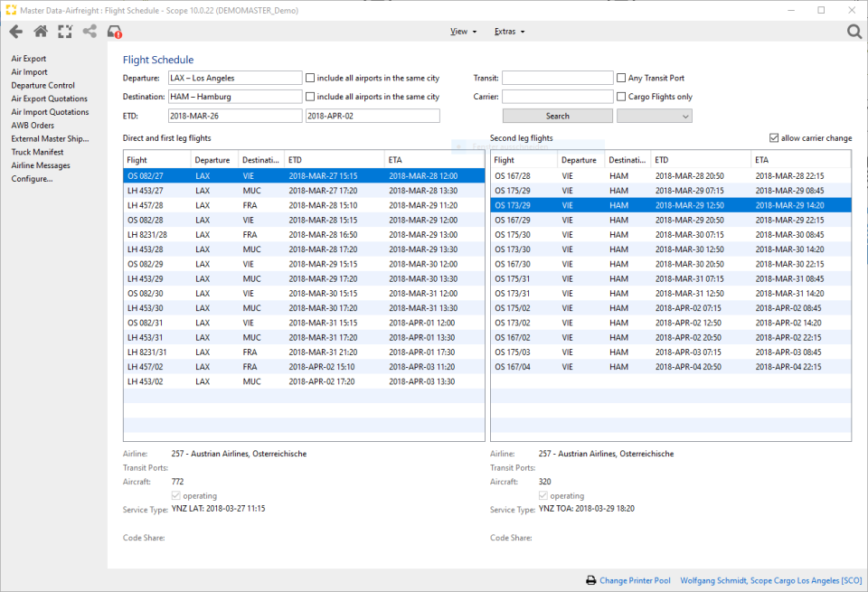The width and height of the screenshot is (868, 592).
Task: Enable include all airports for Departure
Action: coord(310,77)
